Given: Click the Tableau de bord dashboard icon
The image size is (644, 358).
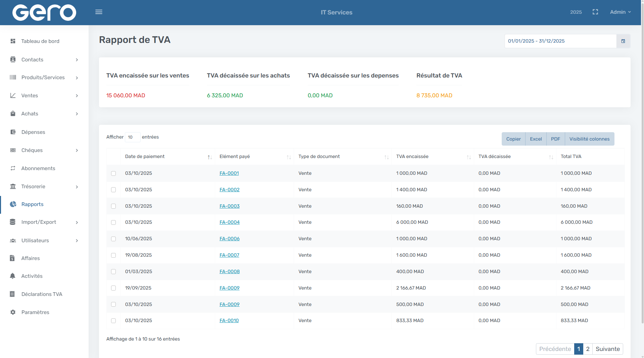Looking at the screenshot, I should [x=13, y=41].
